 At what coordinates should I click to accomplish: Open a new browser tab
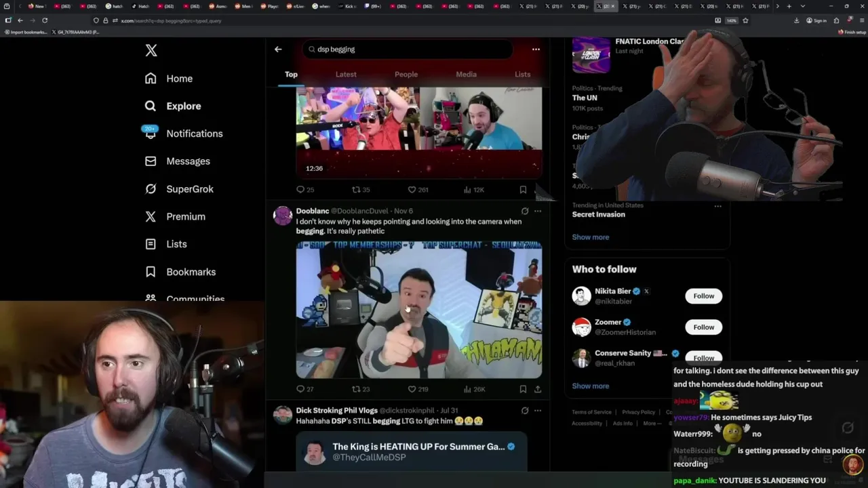789,6
